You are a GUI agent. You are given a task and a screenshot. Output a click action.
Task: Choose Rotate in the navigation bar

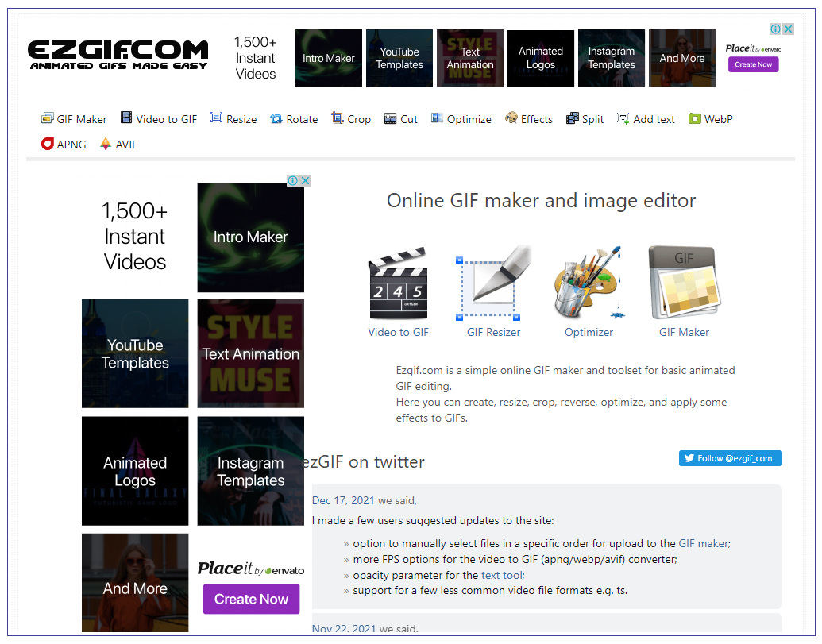[294, 119]
